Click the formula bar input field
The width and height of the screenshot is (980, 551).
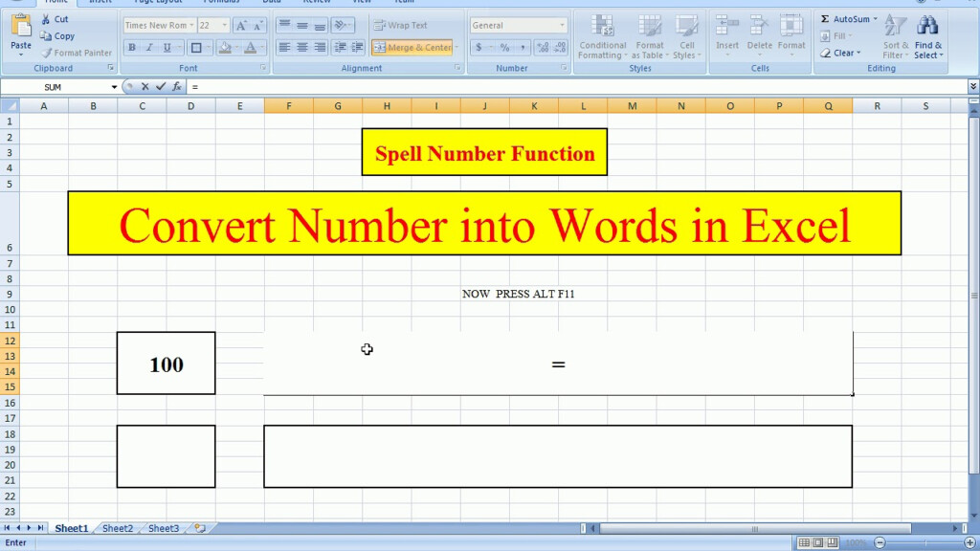click(x=577, y=87)
